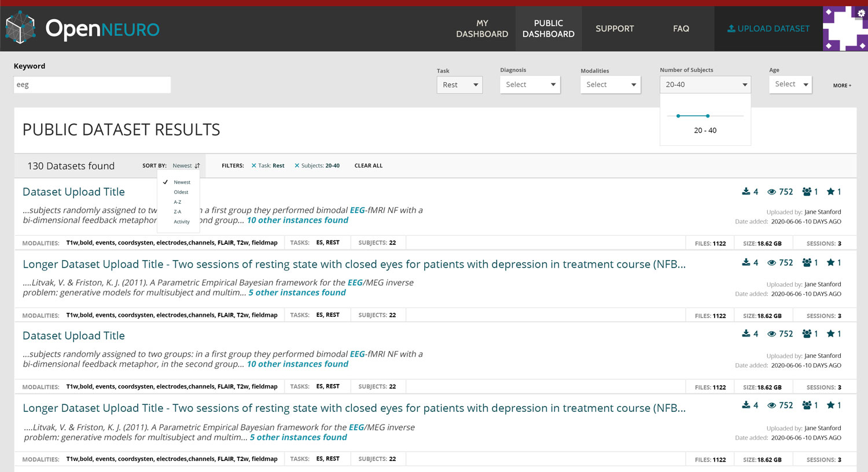Click the CLEAR ALL filters link
Image resolution: width=868 pixels, height=472 pixels.
[369, 165]
